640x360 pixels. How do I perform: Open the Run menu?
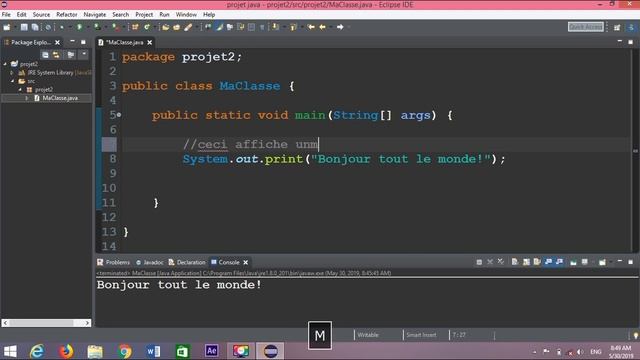click(x=164, y=14)
